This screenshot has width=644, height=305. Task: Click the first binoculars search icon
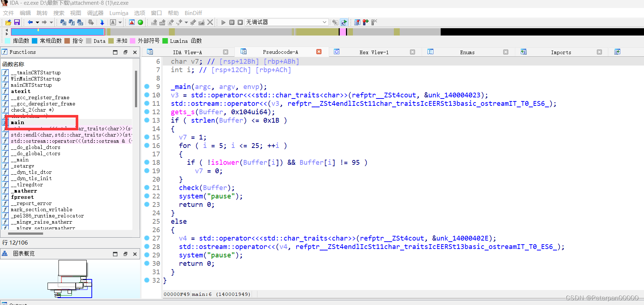(x=63, y=22)
